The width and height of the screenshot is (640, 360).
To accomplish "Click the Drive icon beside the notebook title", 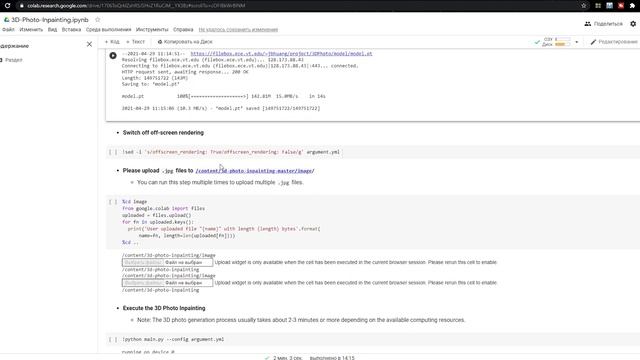I will (x=6, y=20).
